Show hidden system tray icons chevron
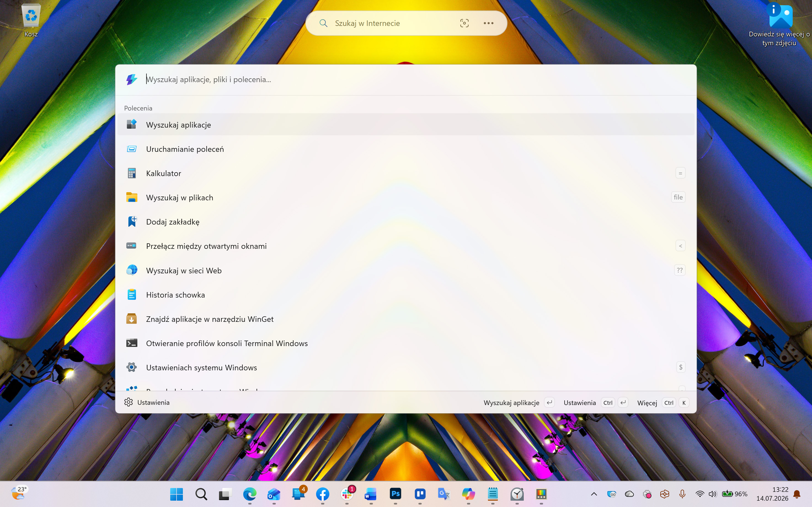Image resolution: width=812 pixels, height=507 pixels. [x=594, y=494]
